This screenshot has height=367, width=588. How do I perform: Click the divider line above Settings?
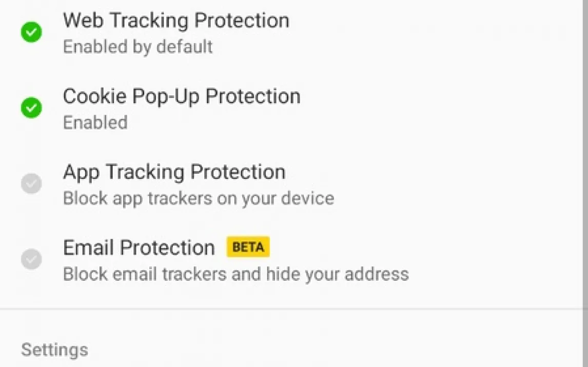[294, 309]
